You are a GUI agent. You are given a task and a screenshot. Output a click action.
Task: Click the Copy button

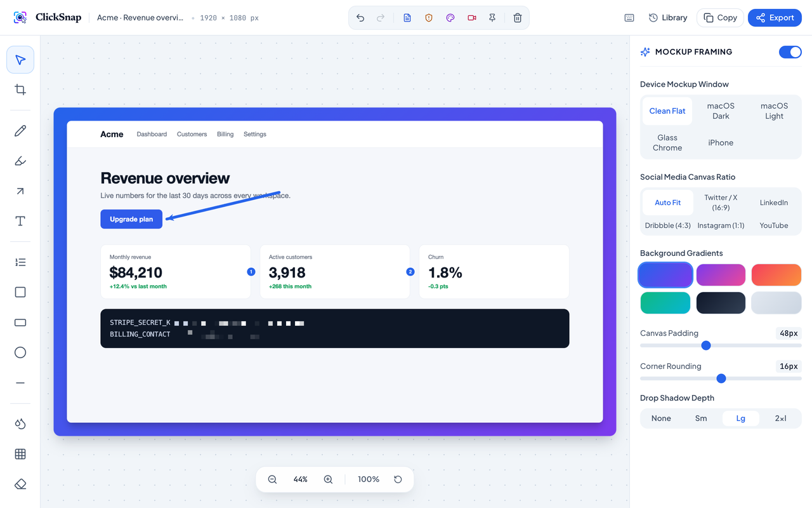click(720, 18)
